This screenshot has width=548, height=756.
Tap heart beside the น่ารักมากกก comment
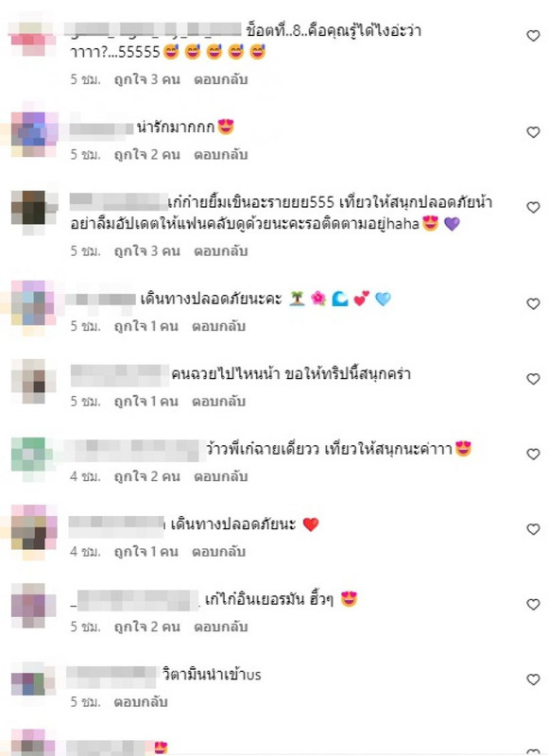point(533,132)
